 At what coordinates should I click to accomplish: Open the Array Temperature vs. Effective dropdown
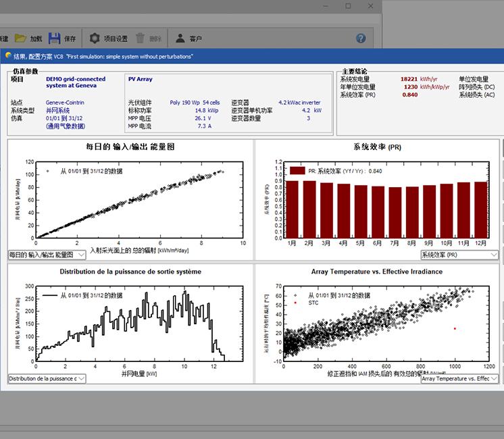click(x=459, y=379)
